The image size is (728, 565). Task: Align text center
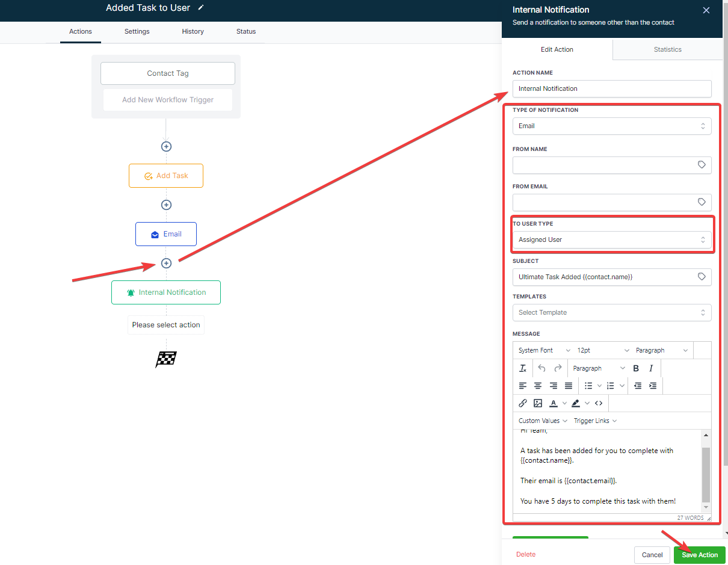click(x=538, y=386)
